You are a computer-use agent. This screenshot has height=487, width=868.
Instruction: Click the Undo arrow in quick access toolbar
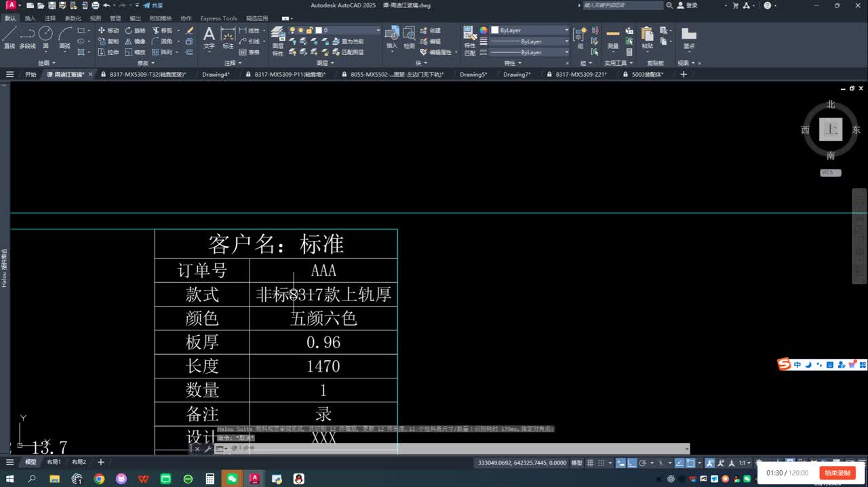106,5
